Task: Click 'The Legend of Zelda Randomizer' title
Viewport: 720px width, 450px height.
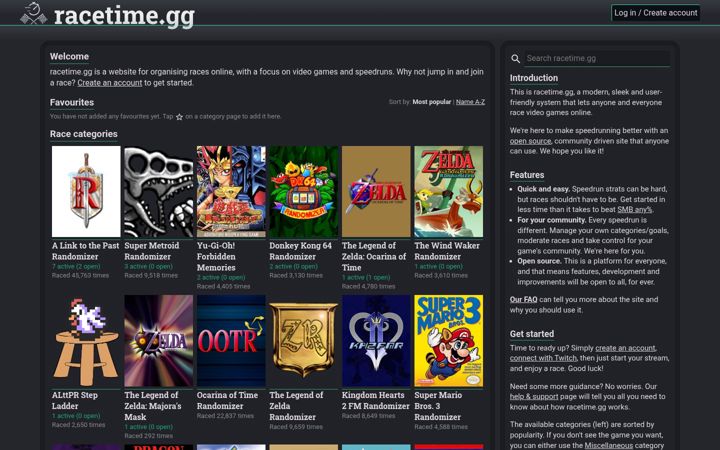Action: click(x=296, y=406)
